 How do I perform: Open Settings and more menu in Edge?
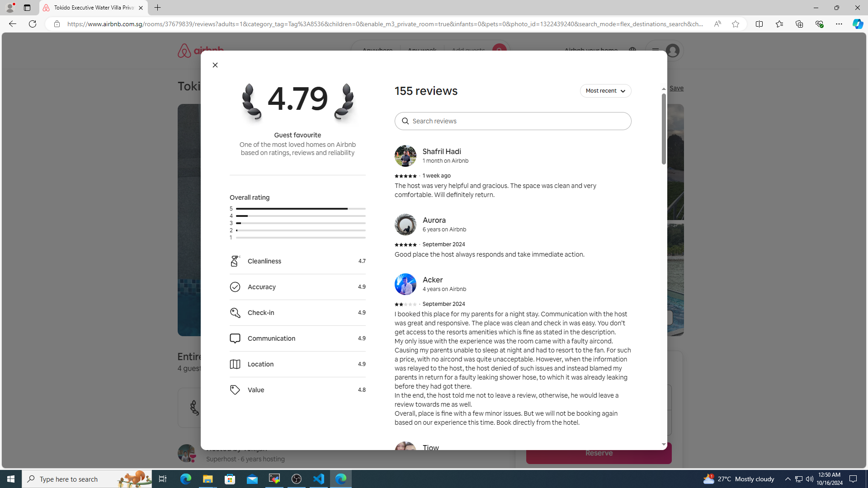click(839, 24)
